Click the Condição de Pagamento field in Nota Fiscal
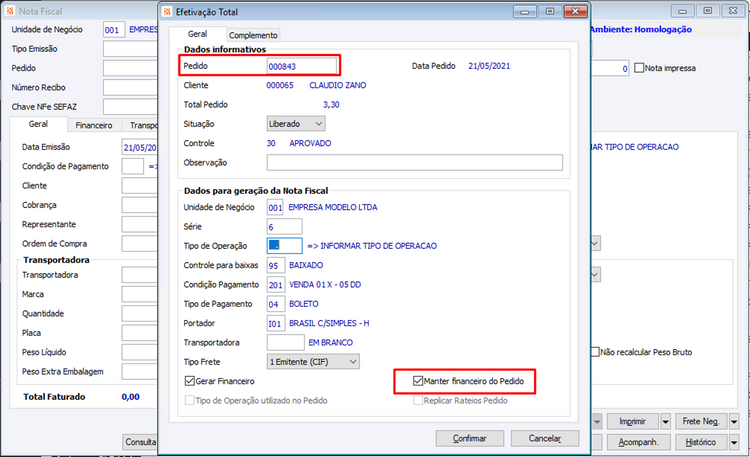This screenshot has width=750, height=457. click(x=132, y=167)
